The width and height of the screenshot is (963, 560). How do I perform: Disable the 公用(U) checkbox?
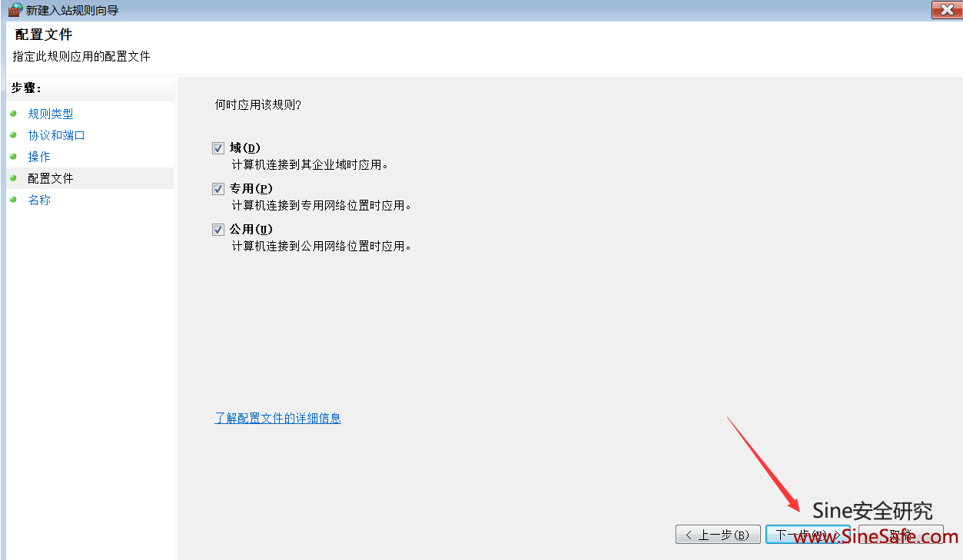coord(219,230)
